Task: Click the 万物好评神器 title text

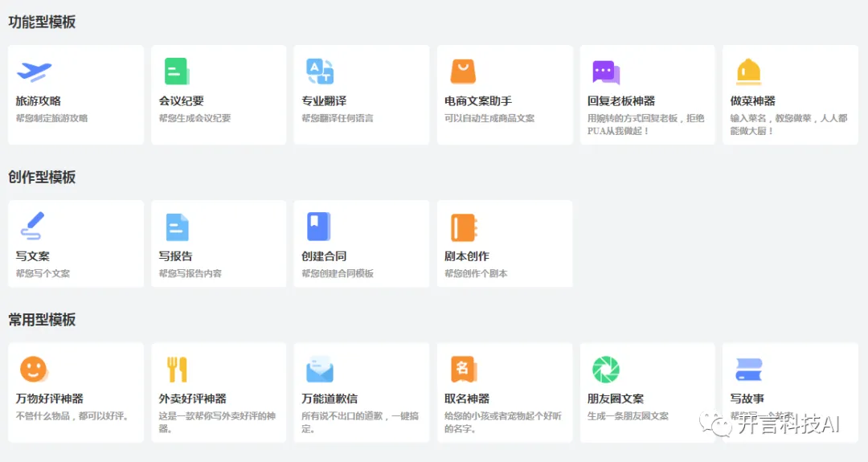Action: pyautogui.click(x=49, y=399)
